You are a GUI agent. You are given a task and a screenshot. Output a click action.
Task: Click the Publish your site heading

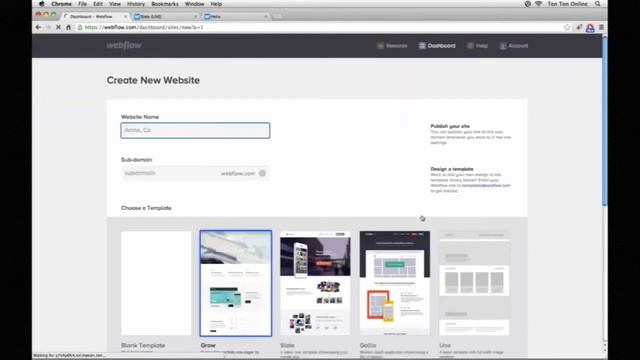coord(450,126)
